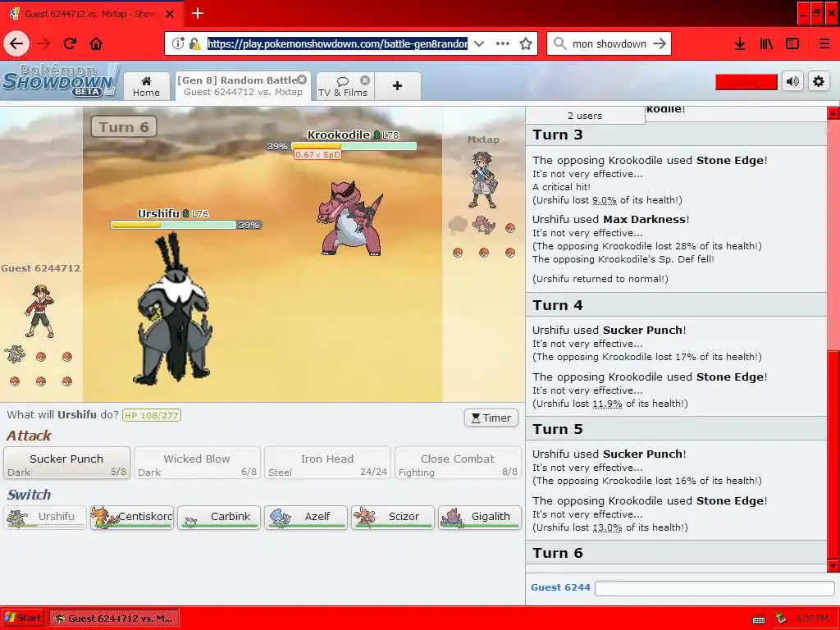
Task: Close the Random Battle room tab
Action: (302, 80)
